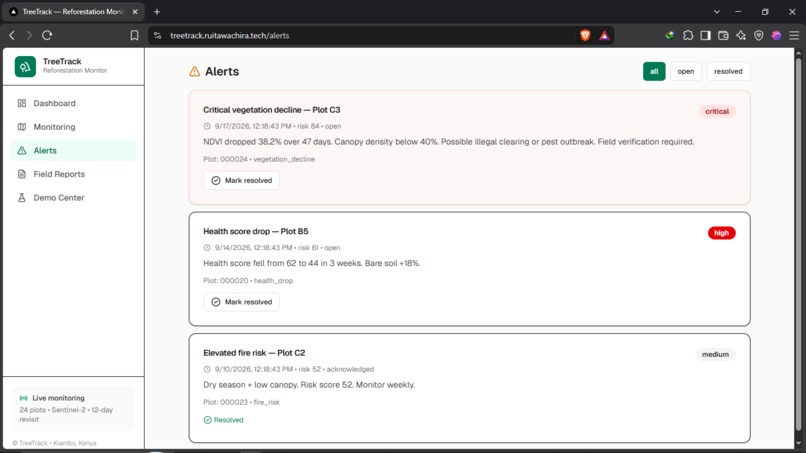Filter alerts by 'resolved'

point(728,71)
